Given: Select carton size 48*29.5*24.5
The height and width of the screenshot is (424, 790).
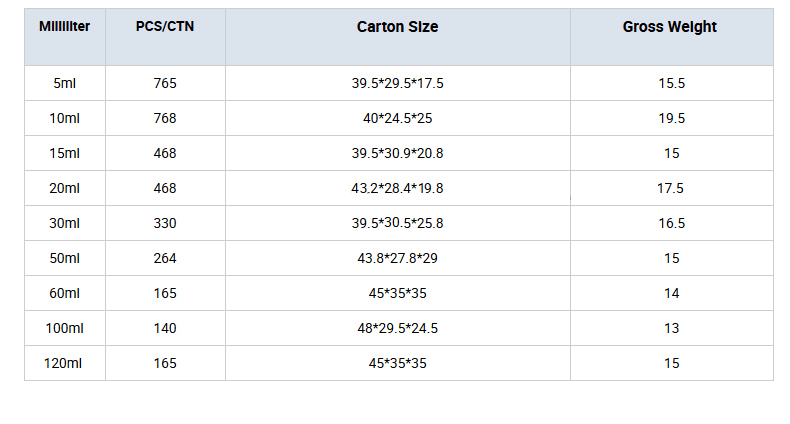Looking at the screenshot, I should pos(398,328).
